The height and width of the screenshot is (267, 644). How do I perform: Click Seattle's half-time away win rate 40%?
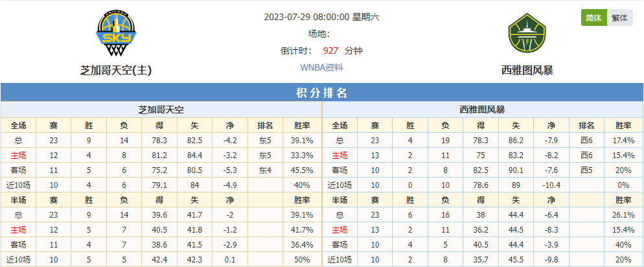point(623,244)
